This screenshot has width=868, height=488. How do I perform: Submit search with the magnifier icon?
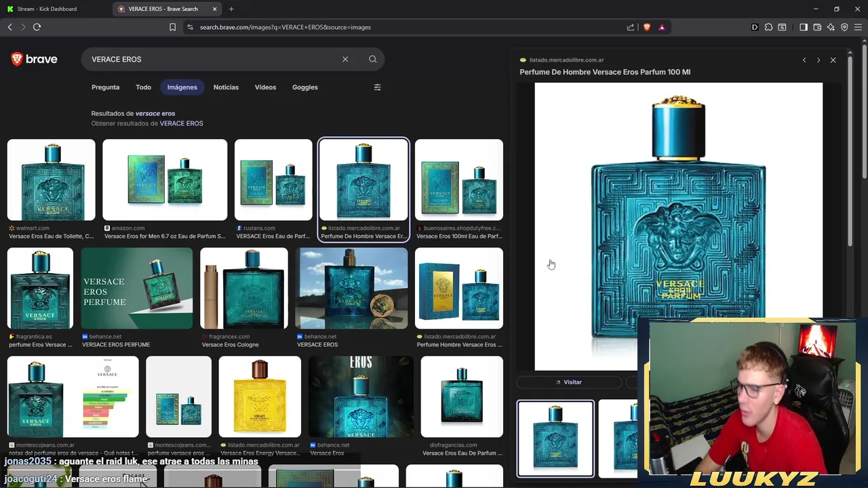click(373, 59)
